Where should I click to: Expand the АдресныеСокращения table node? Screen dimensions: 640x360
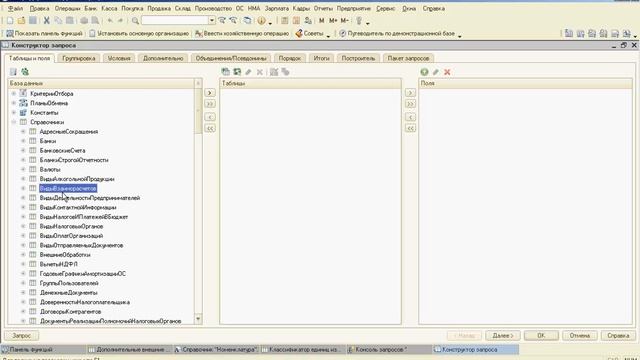click(x=23, y=131)
